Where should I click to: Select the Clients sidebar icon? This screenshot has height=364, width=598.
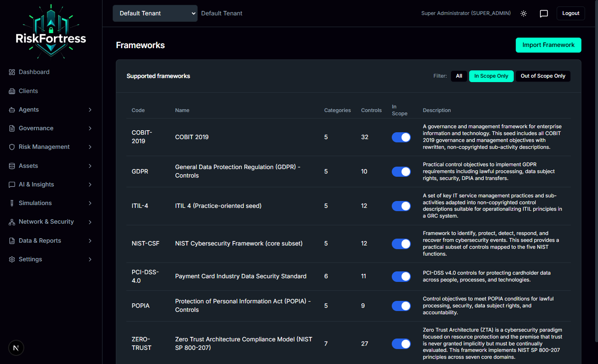(x=11, y=91)
